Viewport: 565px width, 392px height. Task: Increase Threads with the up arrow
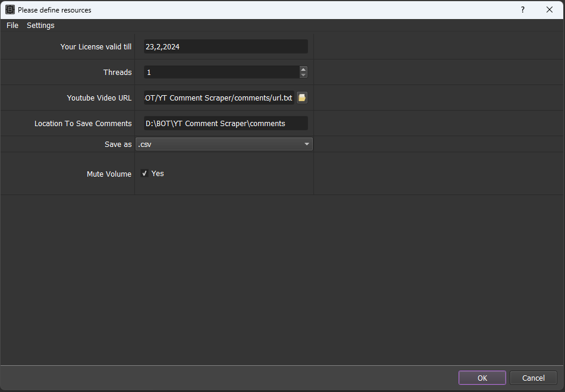[303, 69]
